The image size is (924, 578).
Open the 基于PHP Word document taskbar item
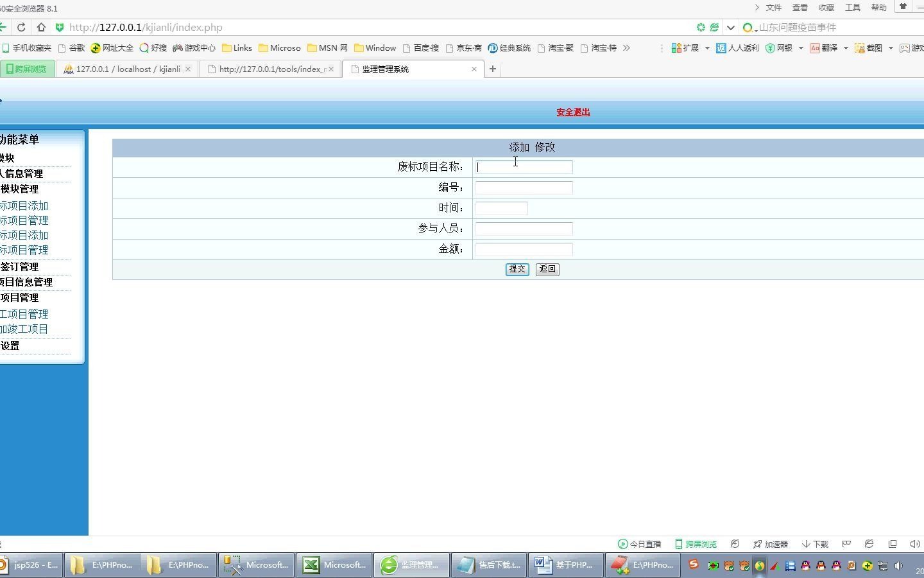566,565
